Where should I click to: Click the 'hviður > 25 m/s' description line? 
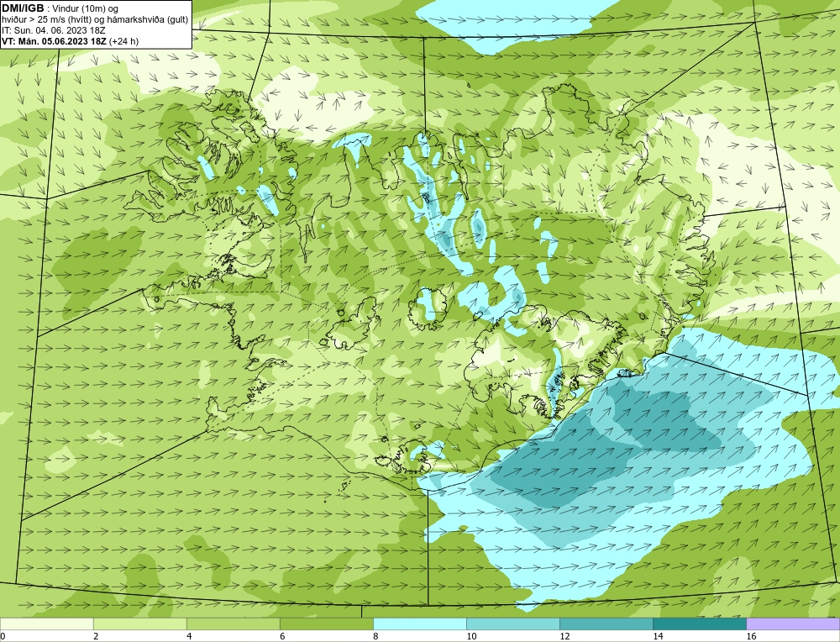[95, 19]
